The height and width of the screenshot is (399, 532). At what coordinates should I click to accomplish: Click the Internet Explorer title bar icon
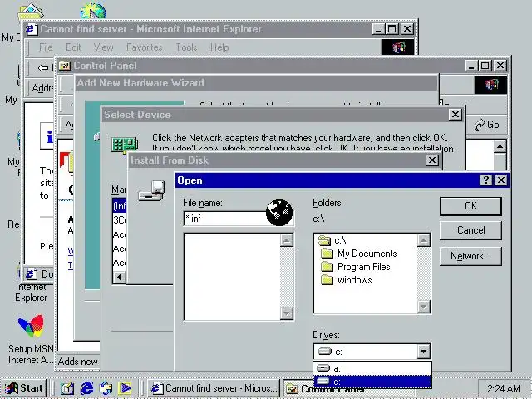(x=32, y=29)
